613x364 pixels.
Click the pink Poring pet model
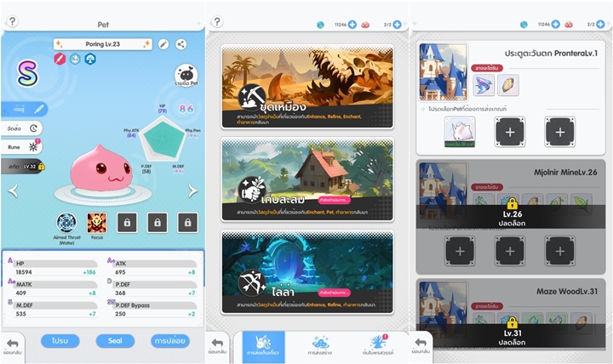(100, 168)
